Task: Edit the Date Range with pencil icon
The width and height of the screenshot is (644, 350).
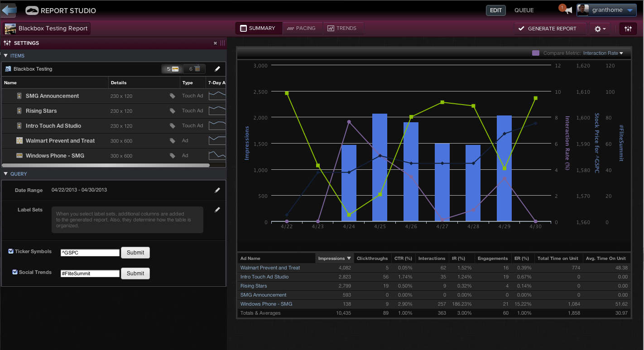Action: [217, 190]
